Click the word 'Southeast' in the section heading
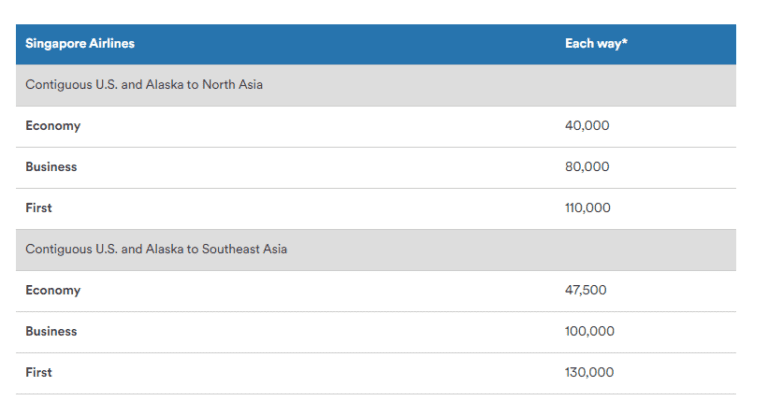Screen dimensions: 768x415 tap(232, 249)
